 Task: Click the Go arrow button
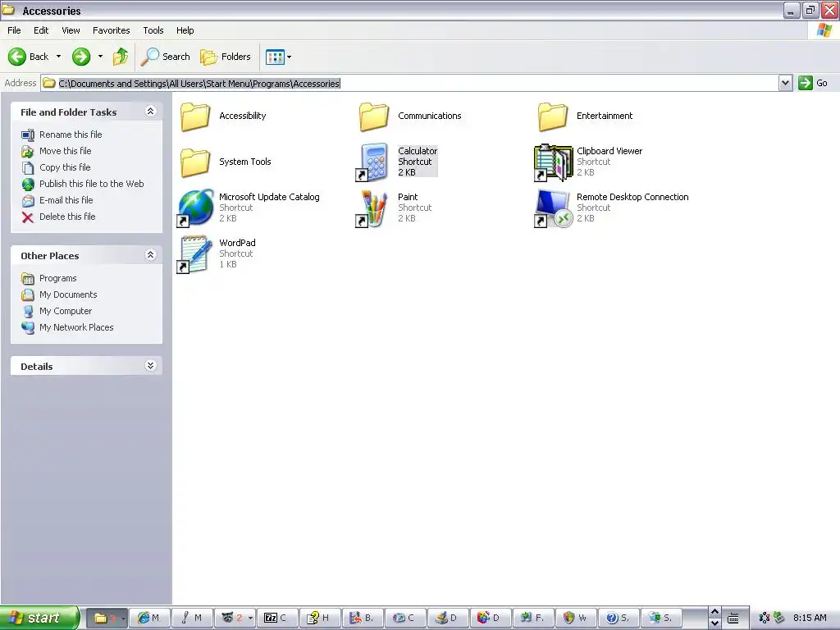[x=806, y=83]
